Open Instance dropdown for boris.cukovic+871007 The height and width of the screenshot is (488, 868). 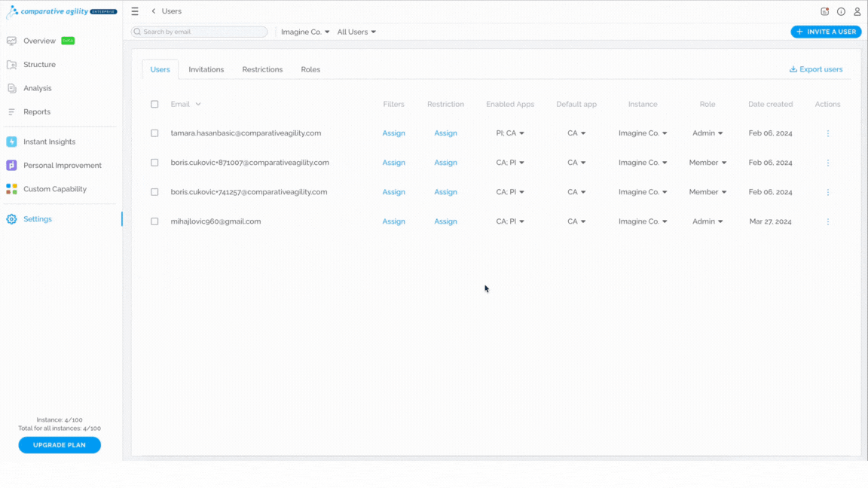(643, 163)
